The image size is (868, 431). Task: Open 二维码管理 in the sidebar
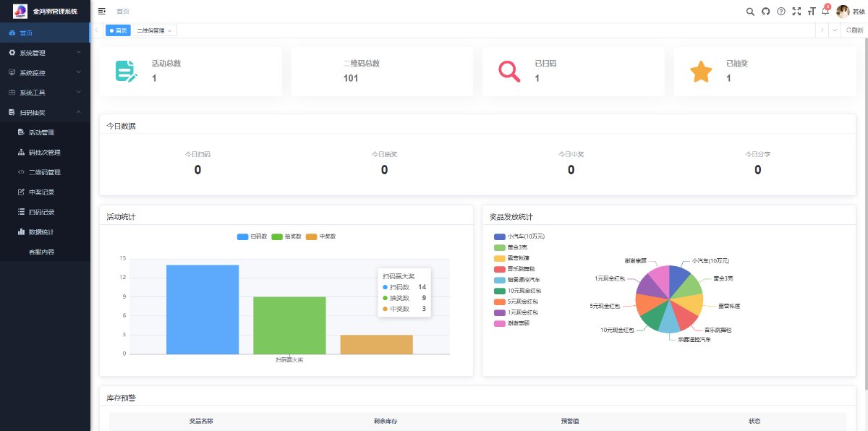coord(45,172)
